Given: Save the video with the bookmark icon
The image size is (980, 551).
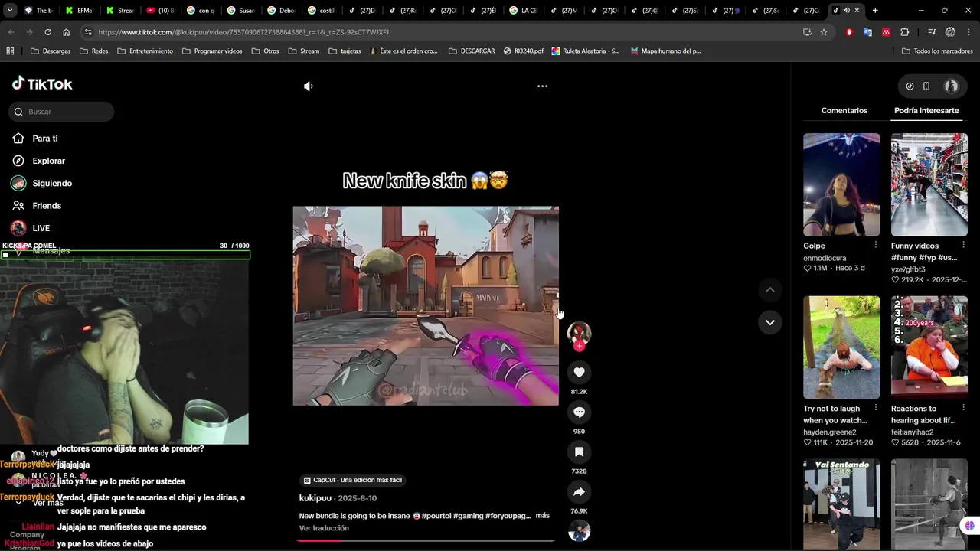Looking at the screenshot, I should click(x=579, y=452).
